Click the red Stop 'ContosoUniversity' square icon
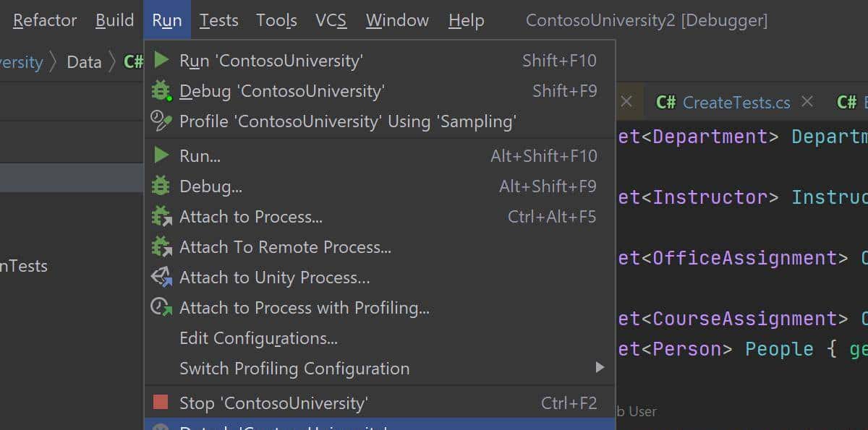 click(161, 403)
